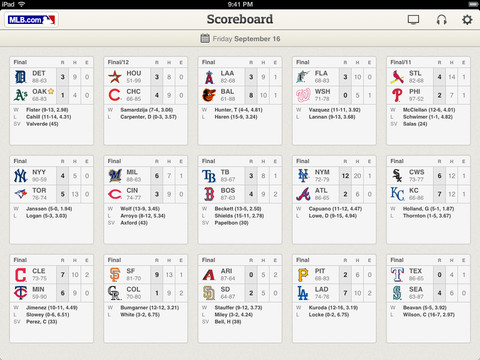Tap the New York Mets logo

pos(303,176)
